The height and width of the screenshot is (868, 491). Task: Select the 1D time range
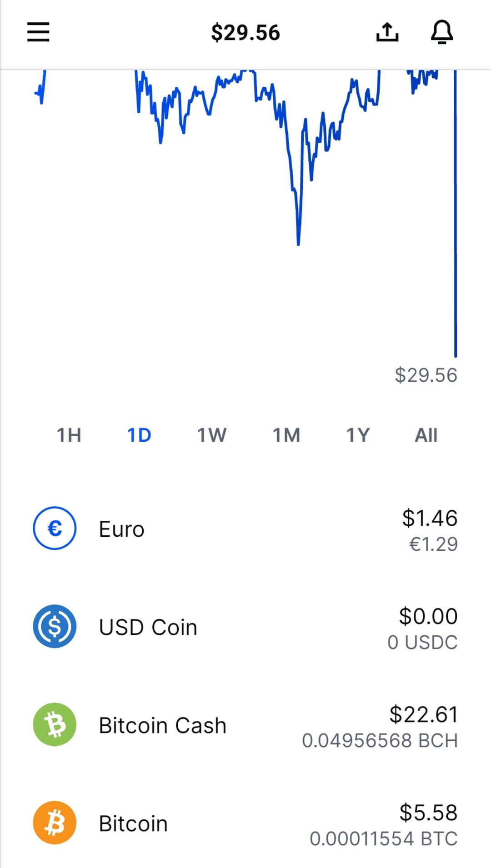click(x=139, y=435)
